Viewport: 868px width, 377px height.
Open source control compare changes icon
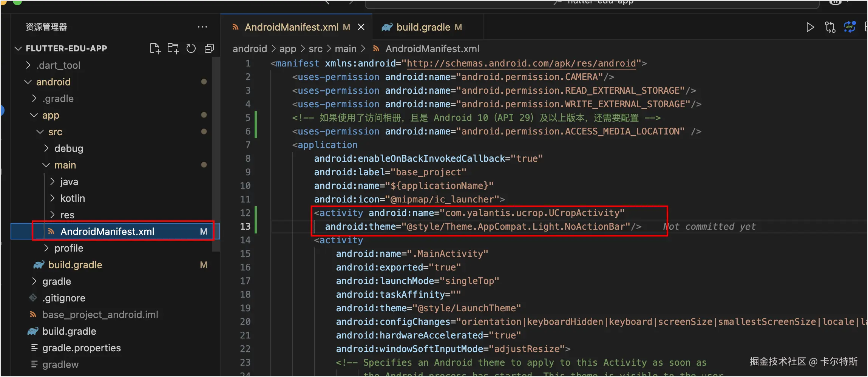[x=830, y=27]
